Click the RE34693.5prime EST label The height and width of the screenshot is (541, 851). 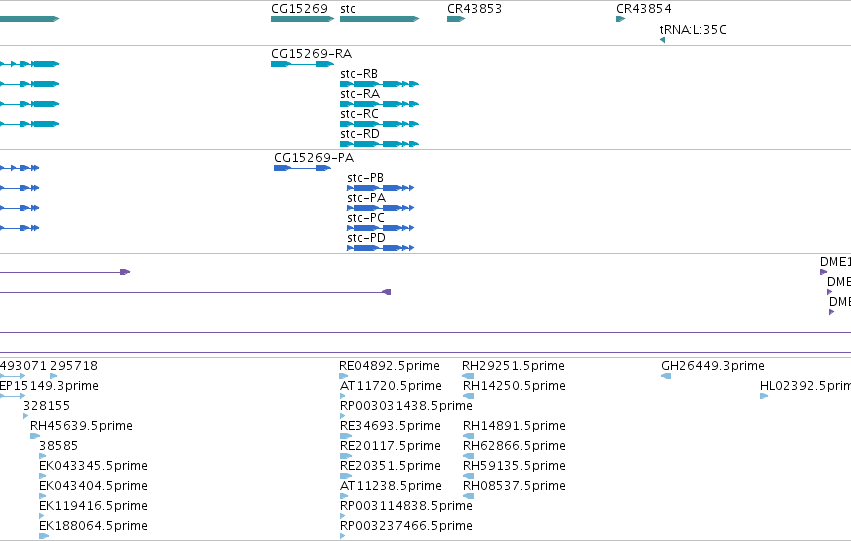390,426
